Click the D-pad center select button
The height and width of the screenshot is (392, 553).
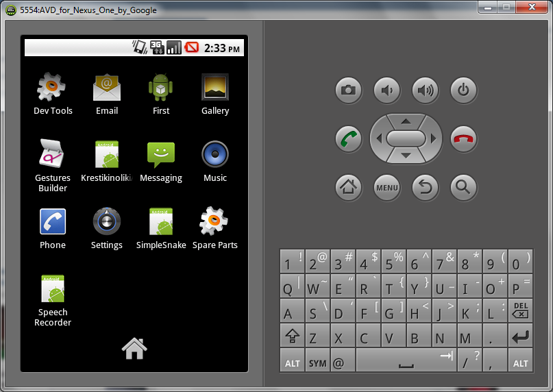click(x=406, y=138)
